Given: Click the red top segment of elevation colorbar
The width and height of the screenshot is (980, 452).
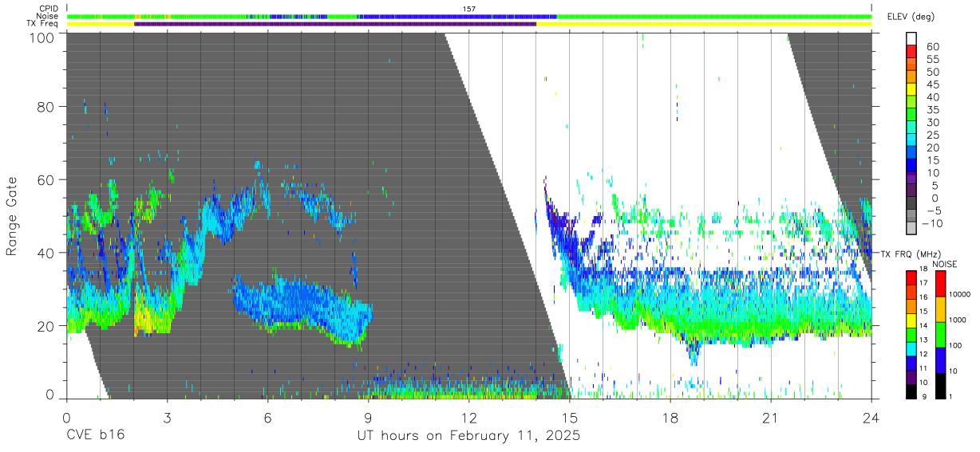Looking at the screenshot, I should tap(912, 52).
